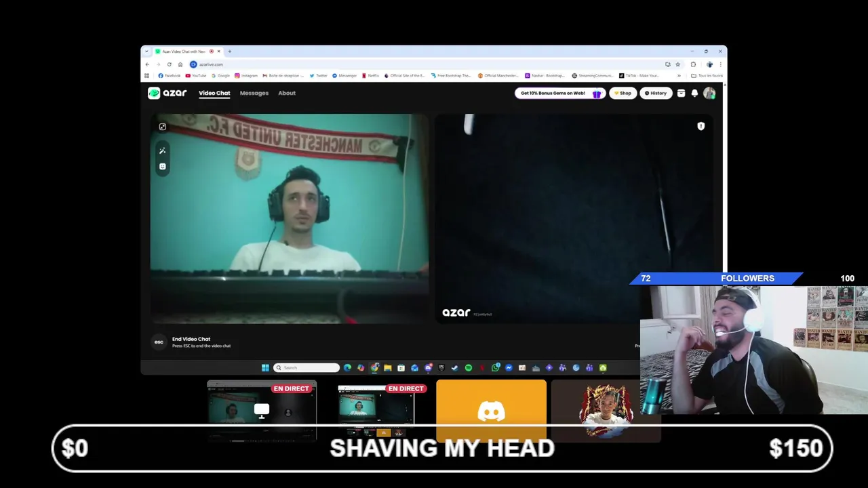Select the second EN DIRECT stream thumbnail
The width and height of the screenshot is (868, 488).
pos(376,411)
